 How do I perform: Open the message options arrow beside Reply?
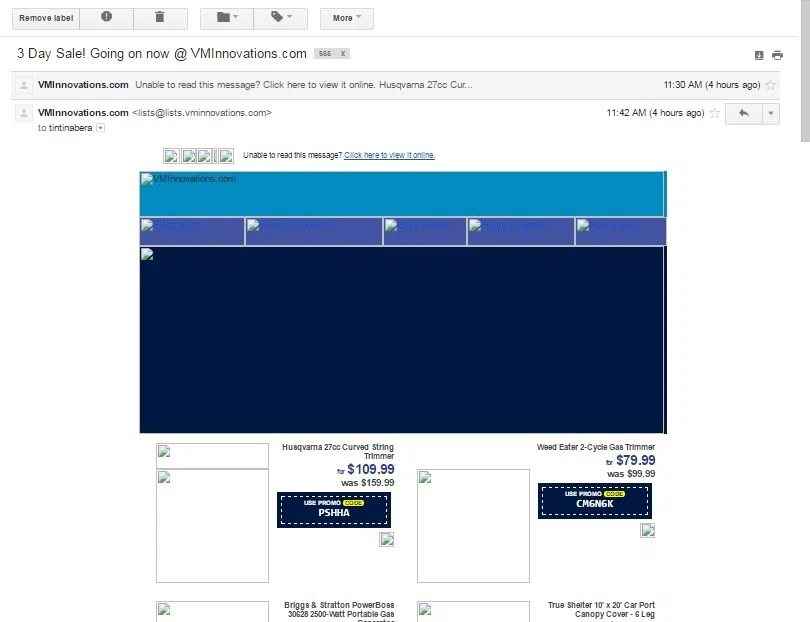(771, 113)
